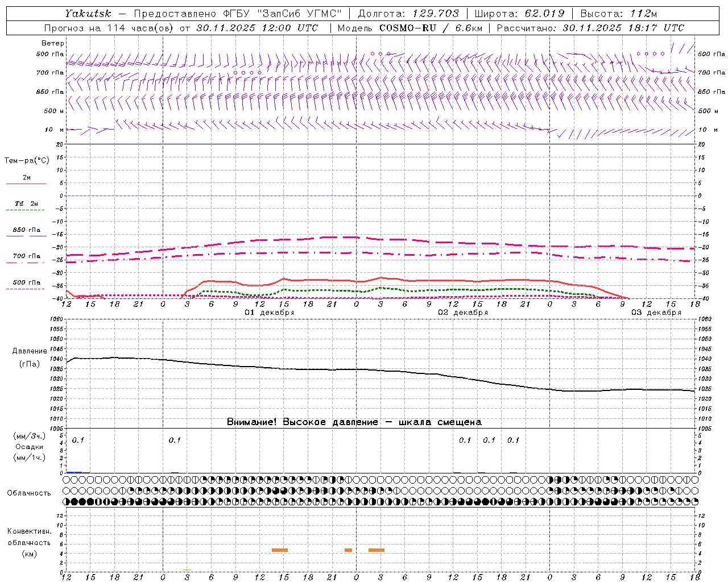728x582 pixels.
Task: Click the "(мм/3ч.)" precipitation unit label
Action: point(30,436)
